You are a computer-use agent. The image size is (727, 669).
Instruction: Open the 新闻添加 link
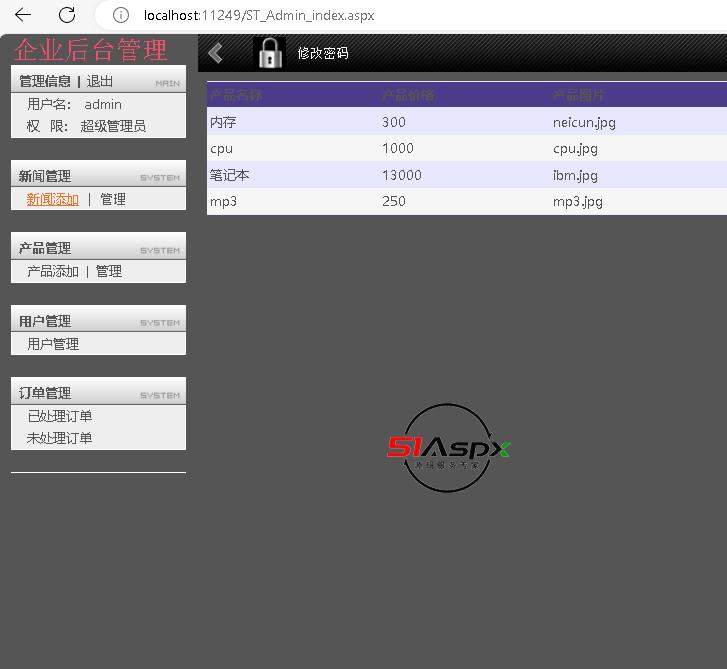(x=52, y=199)
